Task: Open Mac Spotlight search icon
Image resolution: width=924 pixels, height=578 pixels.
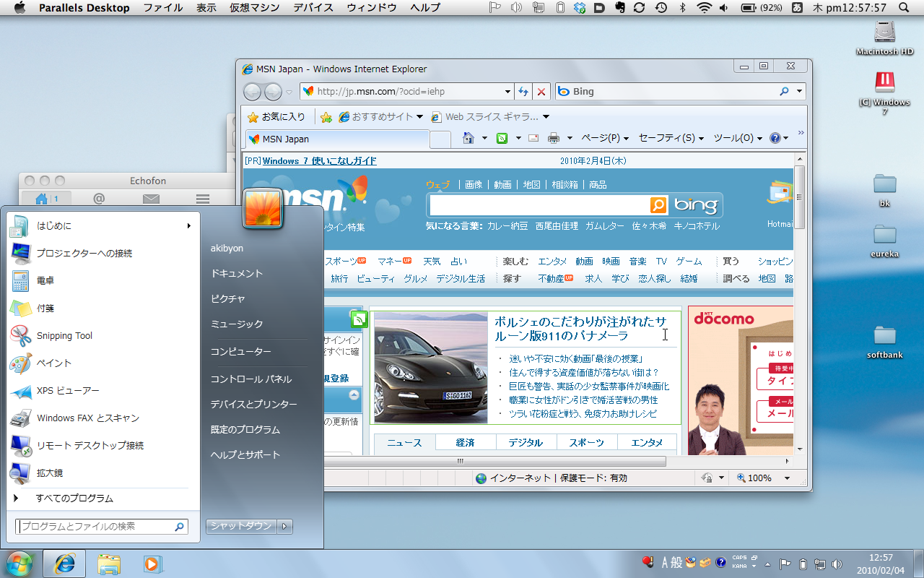Action: pos(905,8)
